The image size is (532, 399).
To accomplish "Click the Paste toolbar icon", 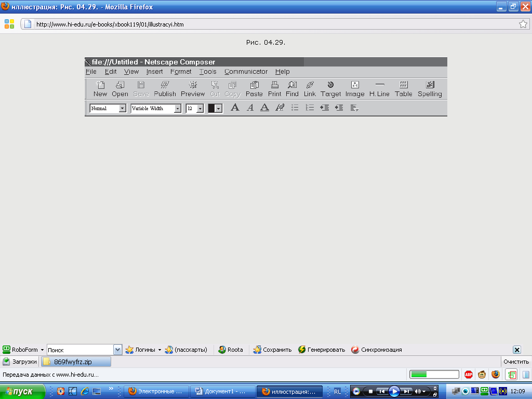I will click(x=254, y=85).
